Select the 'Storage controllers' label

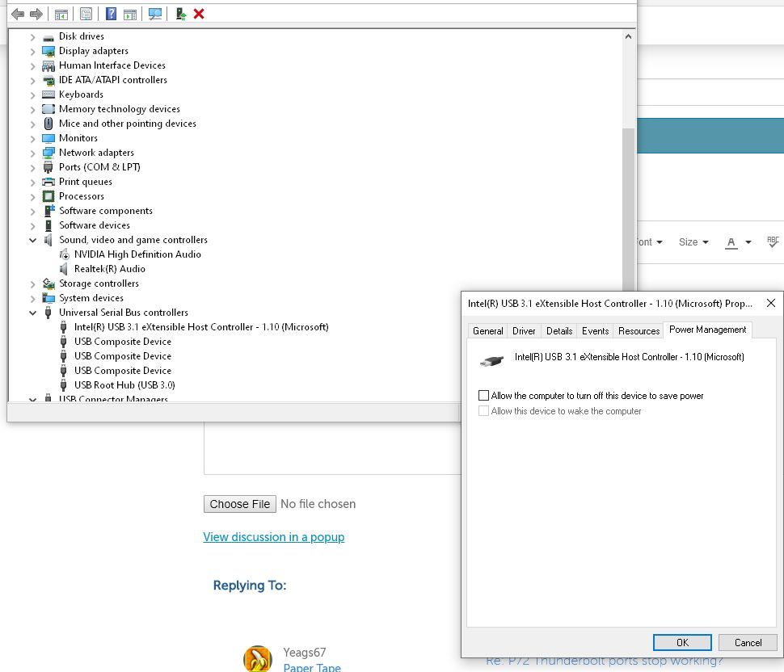pos(99,283)
